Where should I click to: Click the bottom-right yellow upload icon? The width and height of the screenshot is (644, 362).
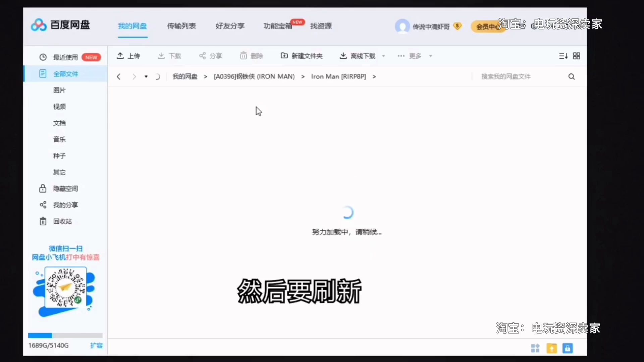[x=551, y=348]
